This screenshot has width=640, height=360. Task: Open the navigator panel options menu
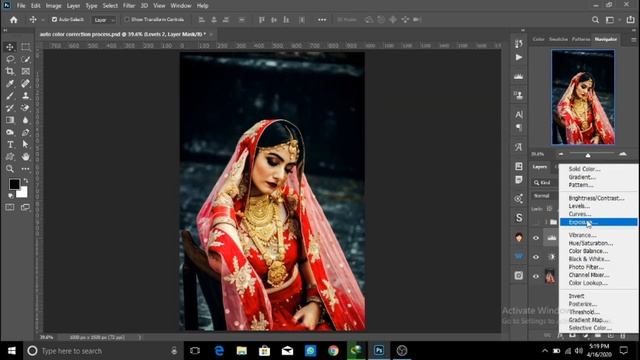pos(633,40)
